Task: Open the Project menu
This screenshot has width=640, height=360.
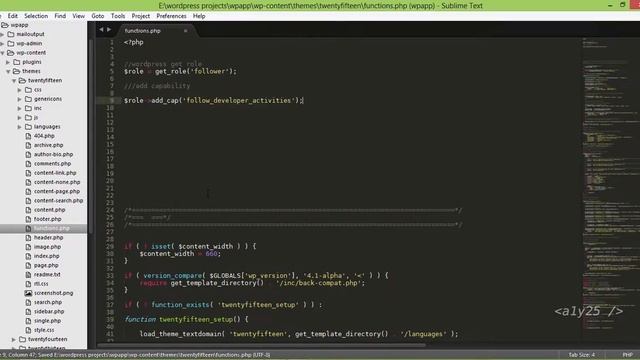Action: 141,16
